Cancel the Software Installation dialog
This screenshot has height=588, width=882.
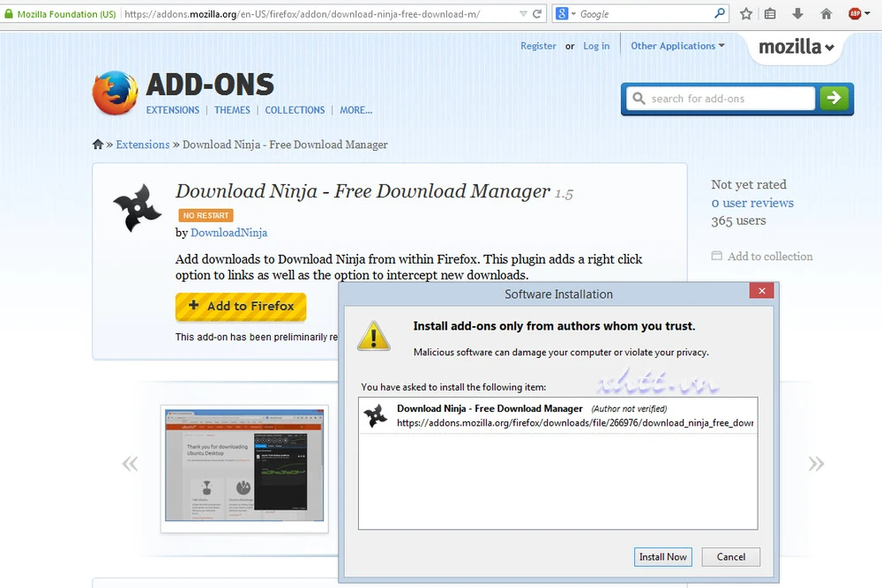tap(730, 557)
